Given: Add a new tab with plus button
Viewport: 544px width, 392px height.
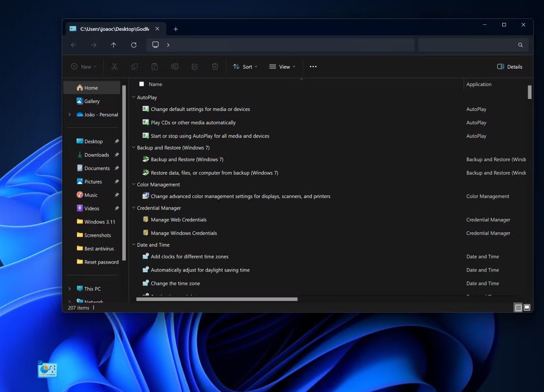Looking at the screenshot, I should click(176, 29).
